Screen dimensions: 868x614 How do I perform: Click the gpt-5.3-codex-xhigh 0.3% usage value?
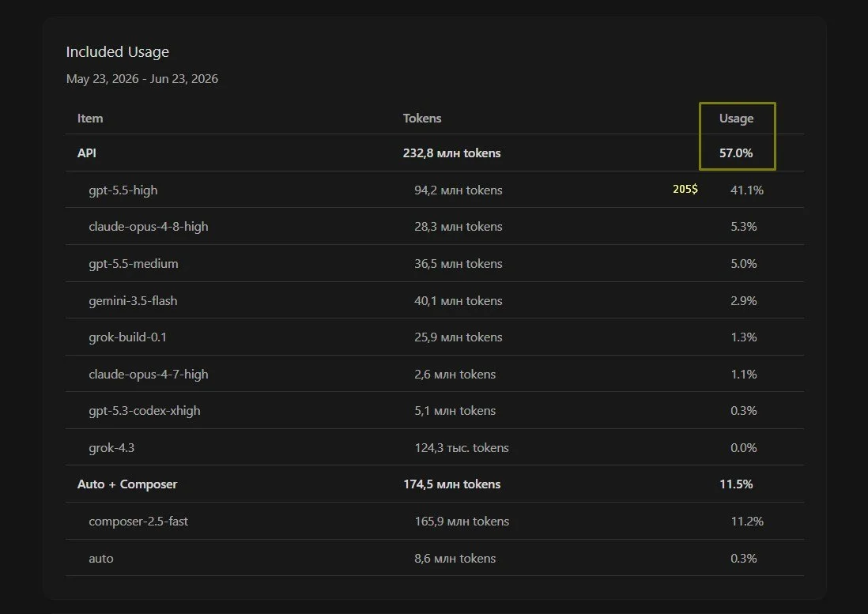click(x=743, y=411)
